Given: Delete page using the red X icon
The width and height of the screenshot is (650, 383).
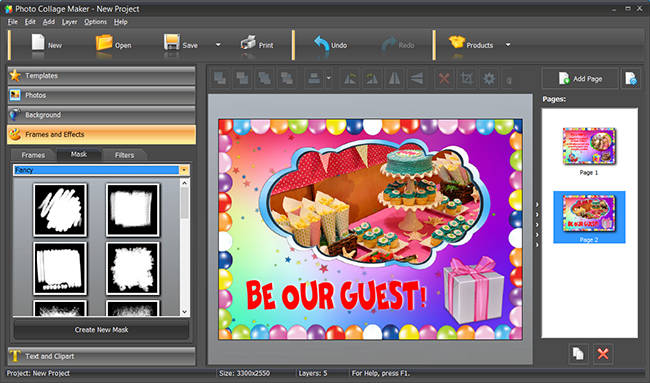Looking at the screenshot, I should tap(603, 354).
